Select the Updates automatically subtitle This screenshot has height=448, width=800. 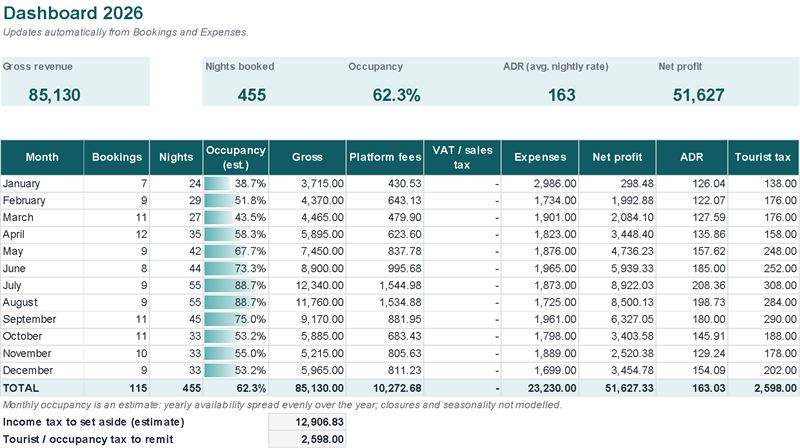pyautogui.click(x=126, y=32)
